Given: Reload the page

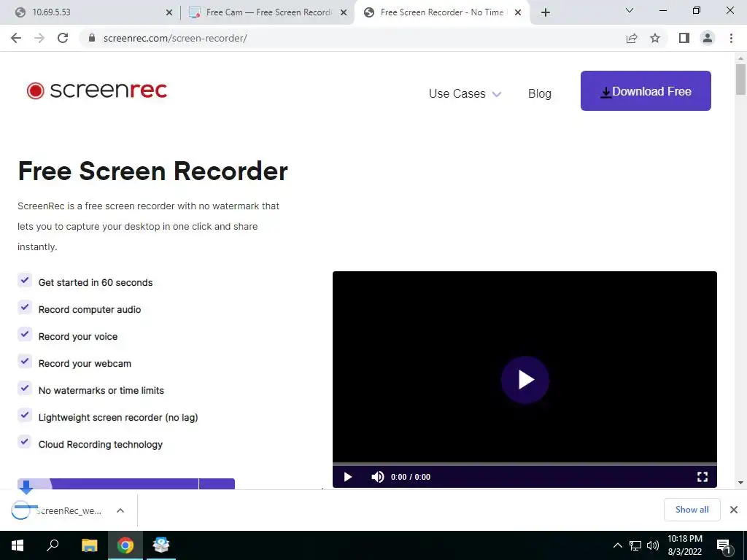Looking at the screenshot, I should click(63, 38).
